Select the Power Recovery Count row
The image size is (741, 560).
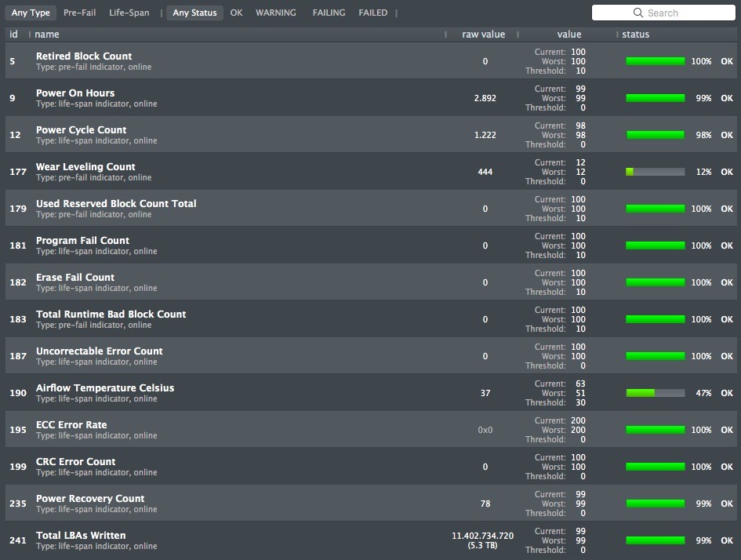tap(370, 504)
